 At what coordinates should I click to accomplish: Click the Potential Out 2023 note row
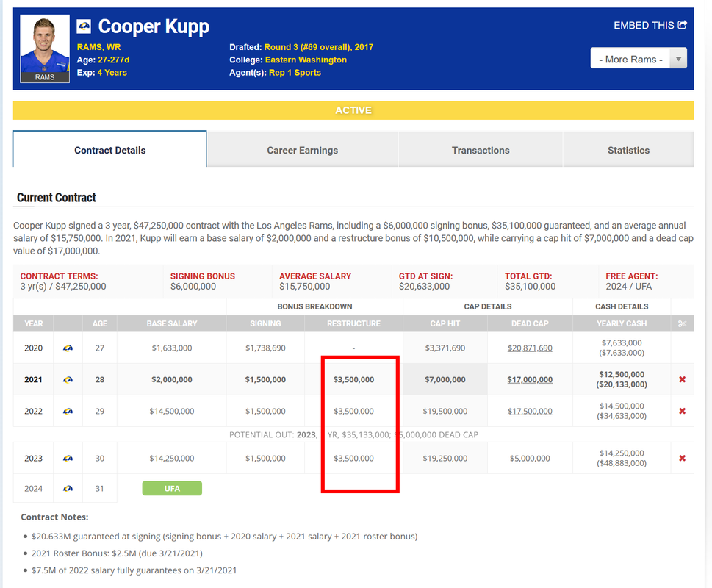click(x=353, y=435)
